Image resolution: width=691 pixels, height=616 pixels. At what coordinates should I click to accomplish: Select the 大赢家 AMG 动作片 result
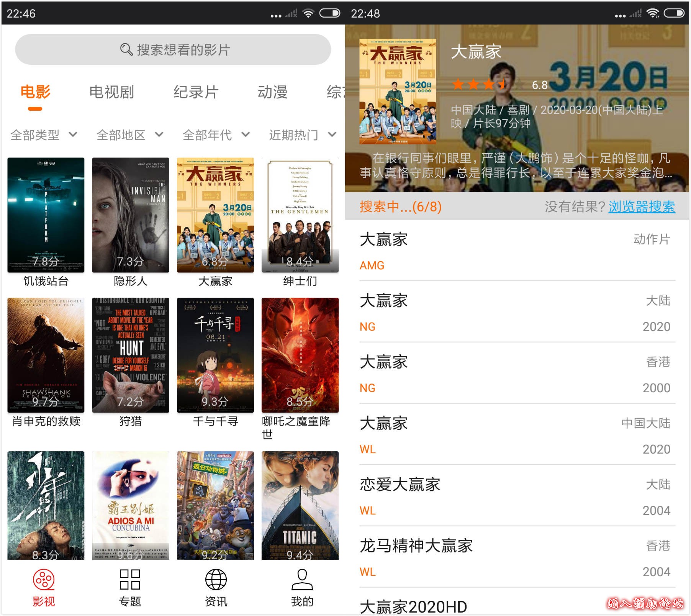click(x=517, y=251)
